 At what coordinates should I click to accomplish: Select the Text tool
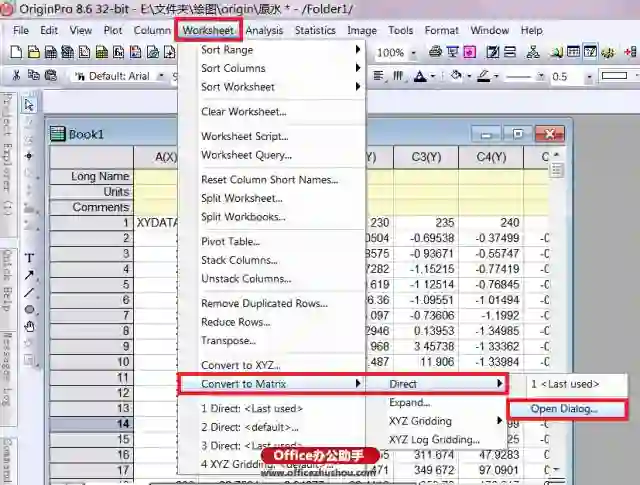coord(29,258)
